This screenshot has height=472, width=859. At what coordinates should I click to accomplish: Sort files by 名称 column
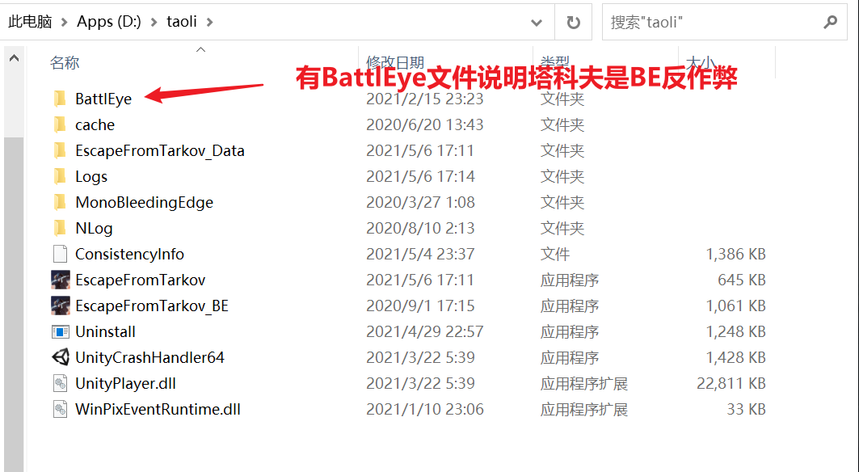point(65,63)
